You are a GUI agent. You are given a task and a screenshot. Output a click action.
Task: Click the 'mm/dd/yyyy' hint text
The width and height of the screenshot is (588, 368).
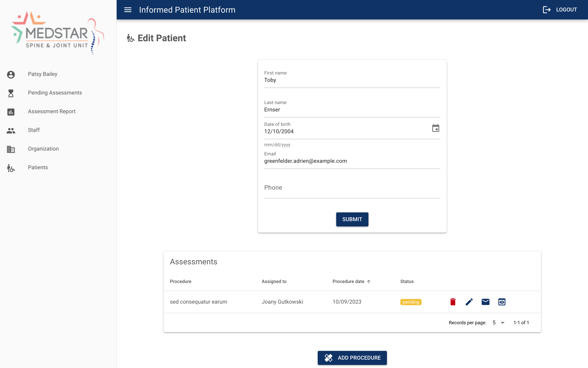click(x=277, y=145)
